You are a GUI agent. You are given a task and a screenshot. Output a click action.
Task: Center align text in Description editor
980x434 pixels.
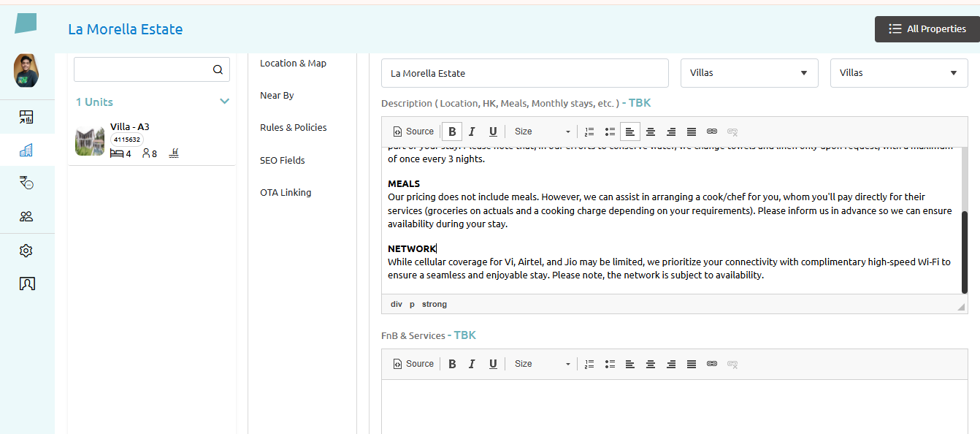[650, 132]
